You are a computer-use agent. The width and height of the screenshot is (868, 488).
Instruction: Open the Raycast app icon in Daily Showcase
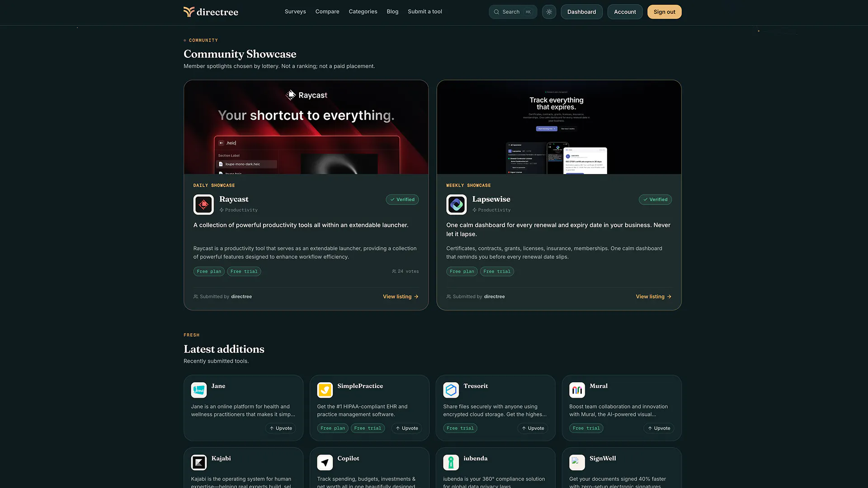click(203, 204)
